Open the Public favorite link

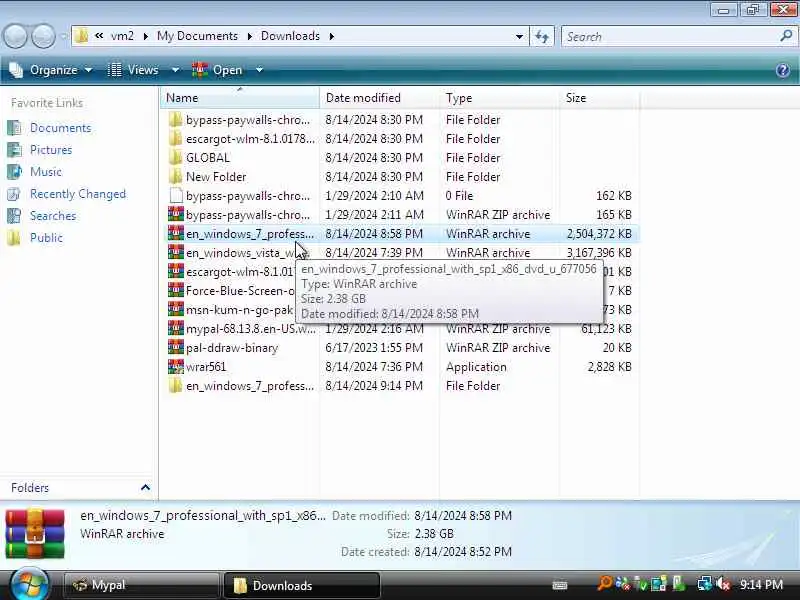click(46, 238)
